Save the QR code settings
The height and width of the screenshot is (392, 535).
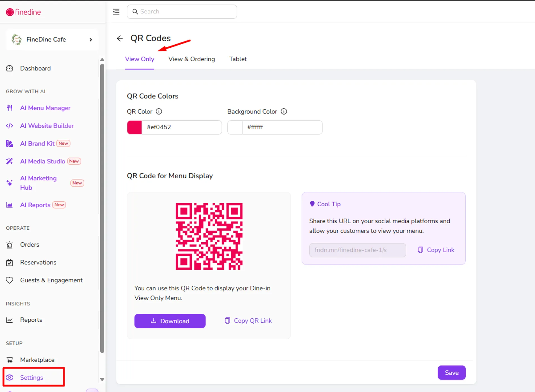[451, 372]
